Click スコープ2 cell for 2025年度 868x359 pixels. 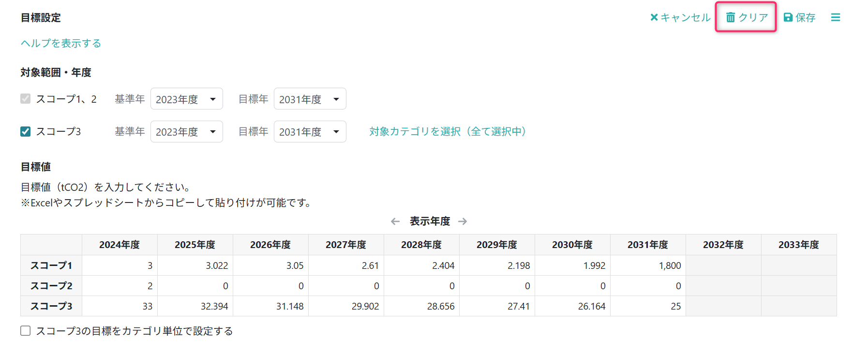(195, 286)
